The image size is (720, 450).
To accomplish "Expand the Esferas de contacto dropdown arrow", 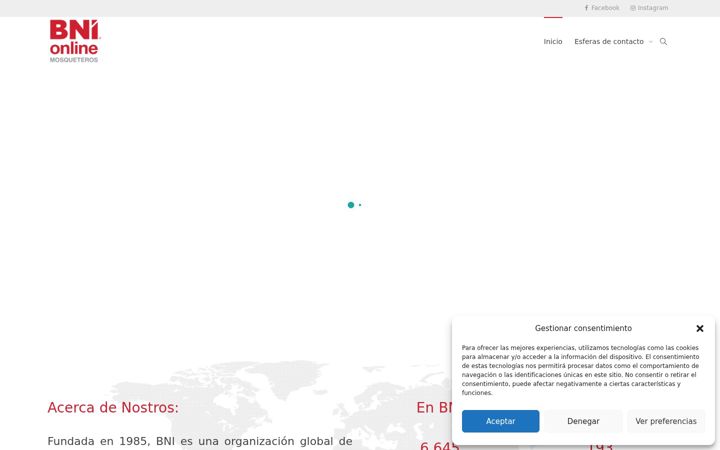I will pos(650,42).
